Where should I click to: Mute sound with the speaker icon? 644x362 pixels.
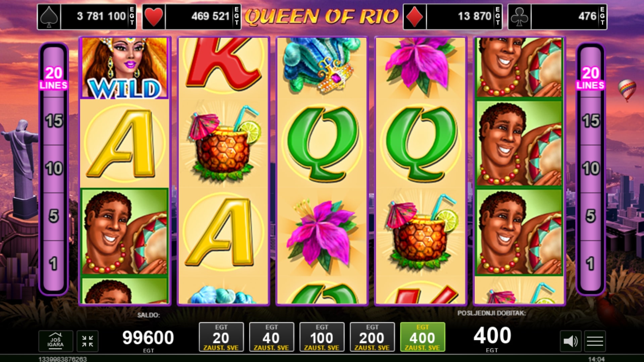(x=570, y=341)
